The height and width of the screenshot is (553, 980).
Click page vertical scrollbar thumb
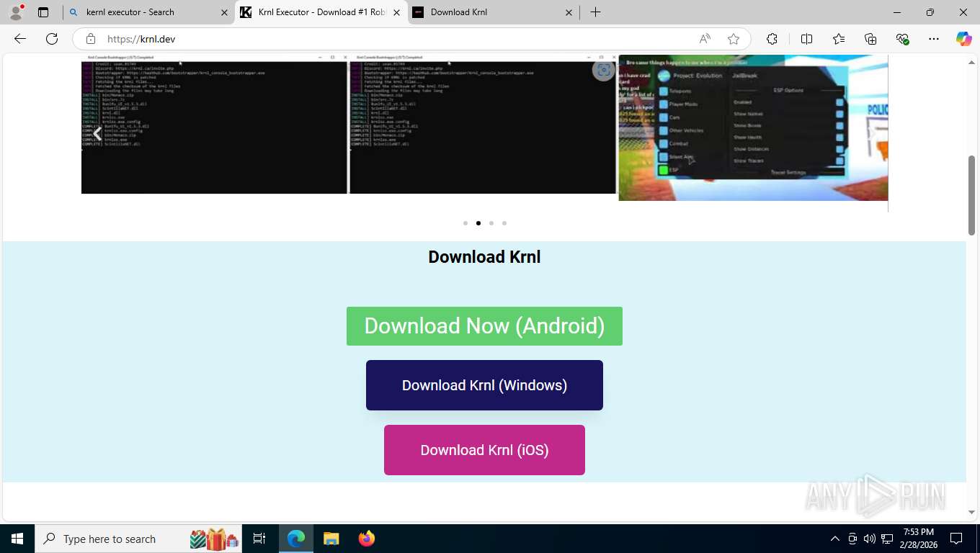[971, 195]
